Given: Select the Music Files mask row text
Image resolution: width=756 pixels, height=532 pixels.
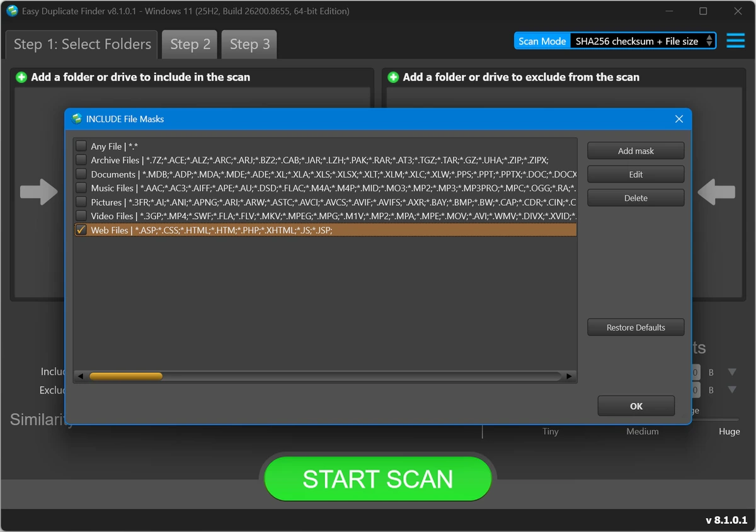Looking at the screenshot, I should [333, 188].
